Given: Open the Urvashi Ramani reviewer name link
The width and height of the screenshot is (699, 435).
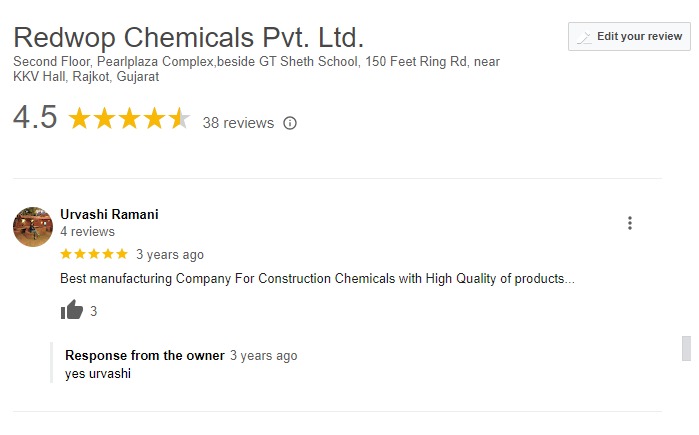Looking at the screenshot, I should pyautogui.click(x=109, y=214).
